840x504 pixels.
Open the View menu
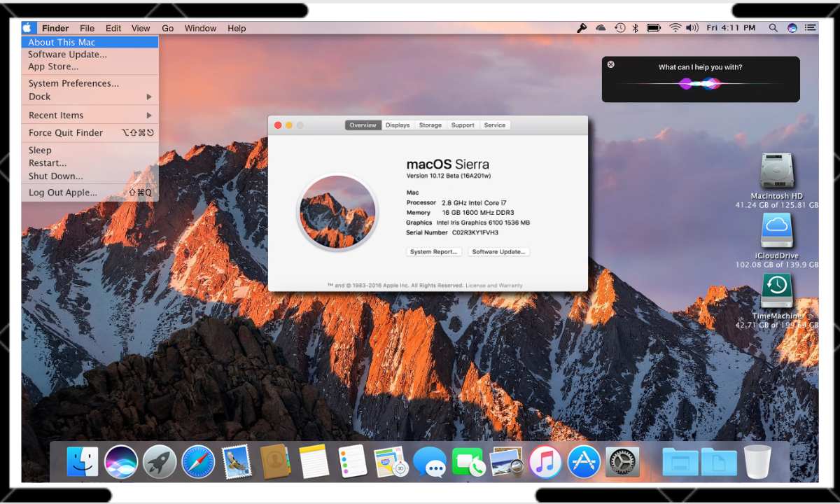click(x=141, y=28)
